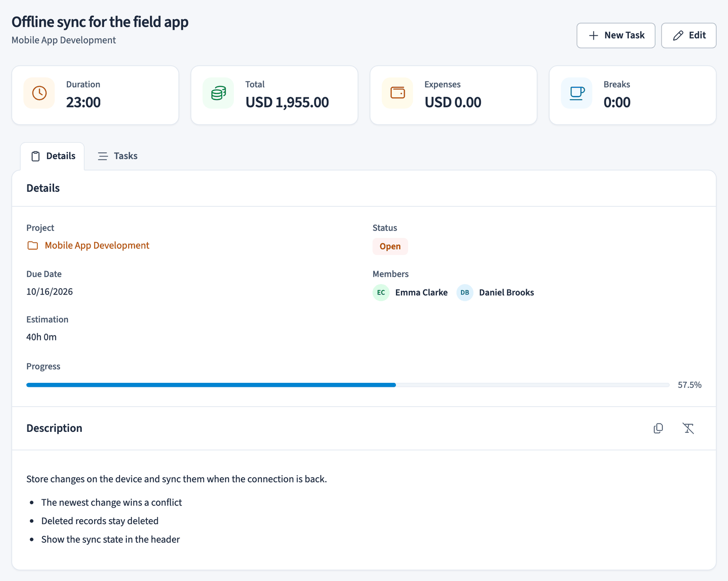Switch to the Tasks tab
This screenshot has height=581, width=728.
117,156
